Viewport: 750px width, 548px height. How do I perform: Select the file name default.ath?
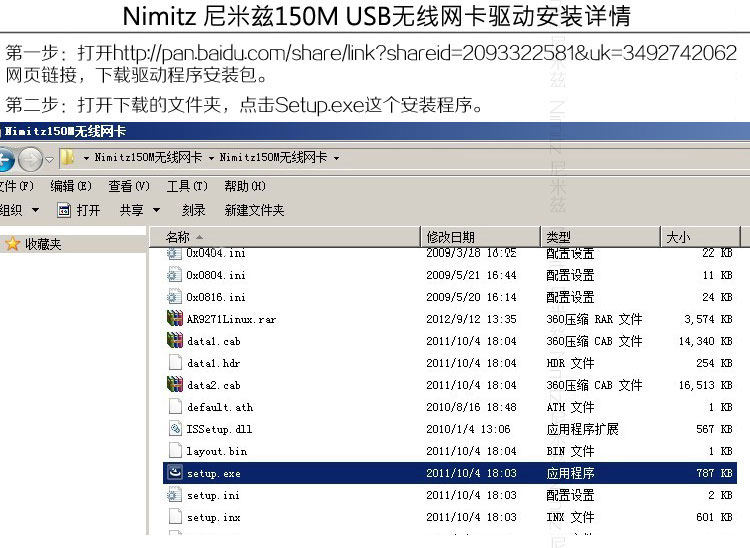point(220,407)
